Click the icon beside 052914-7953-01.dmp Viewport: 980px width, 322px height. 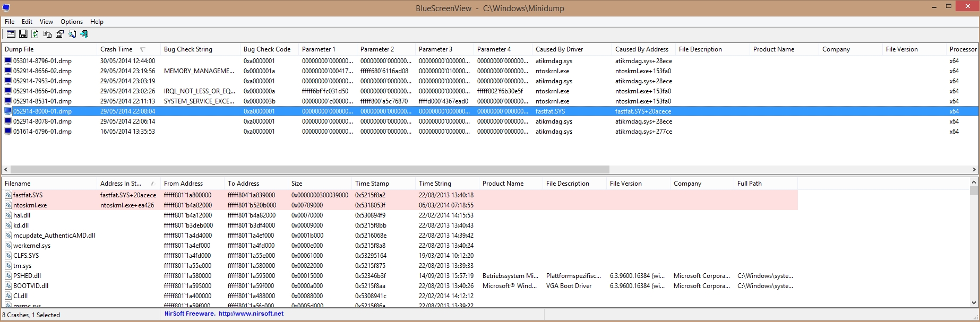coord(8,81)
